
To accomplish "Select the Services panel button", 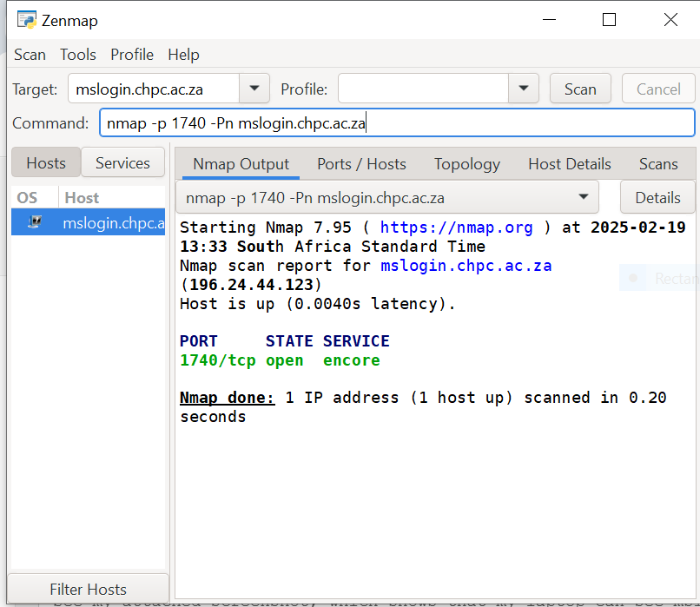I will [122, 163].
